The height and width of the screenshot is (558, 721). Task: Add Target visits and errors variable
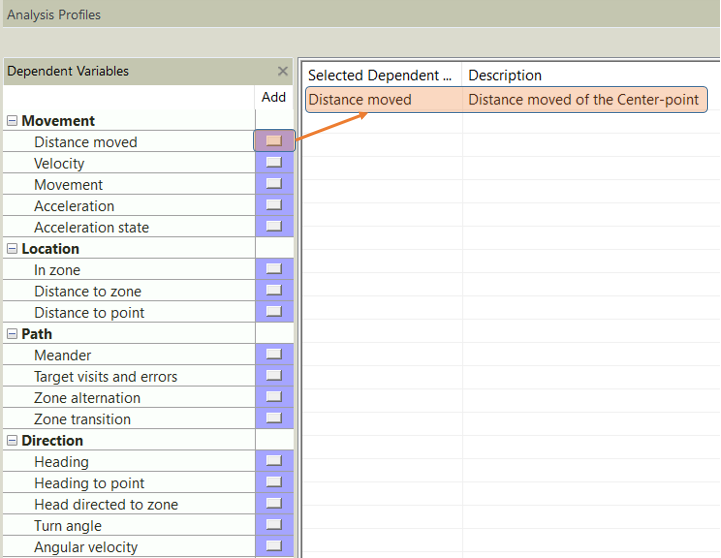click(274, 375)
